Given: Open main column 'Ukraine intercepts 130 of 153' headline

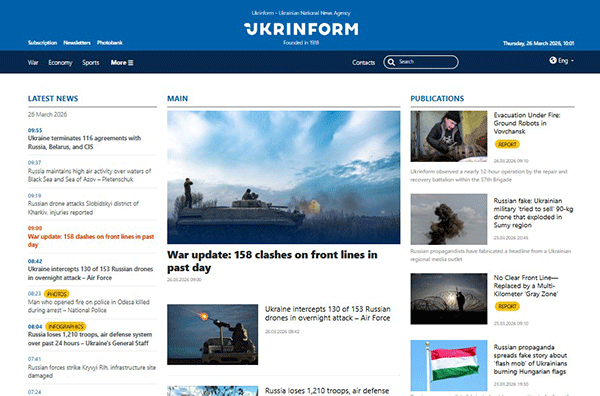Looking at the screenshot, I should click(328, 313).
